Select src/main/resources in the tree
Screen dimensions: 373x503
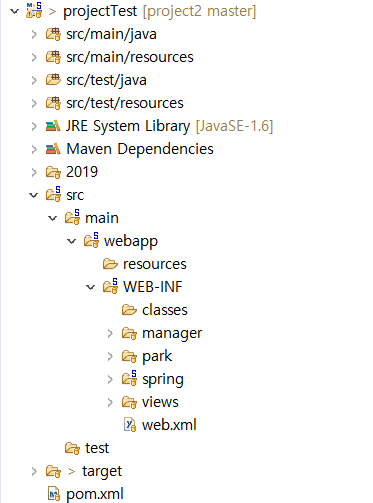click(x=130, y=57)
